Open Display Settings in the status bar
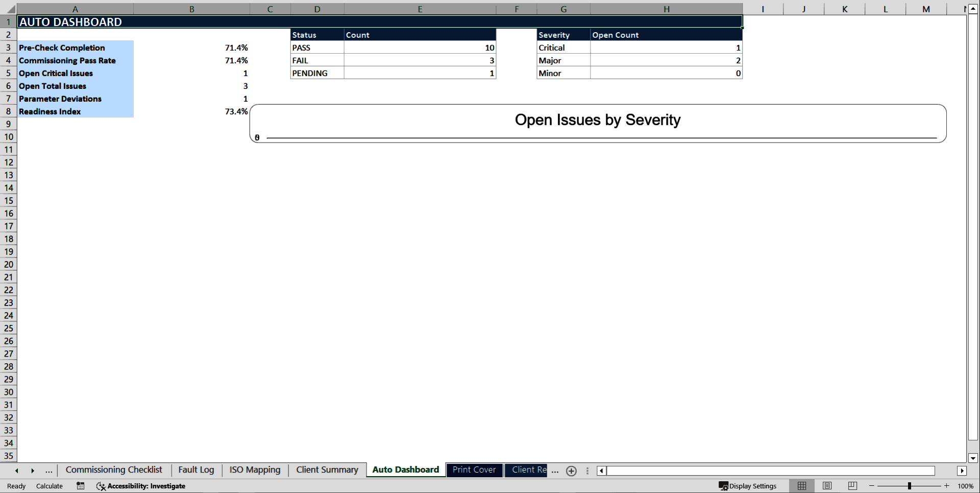 click(748, 486)
